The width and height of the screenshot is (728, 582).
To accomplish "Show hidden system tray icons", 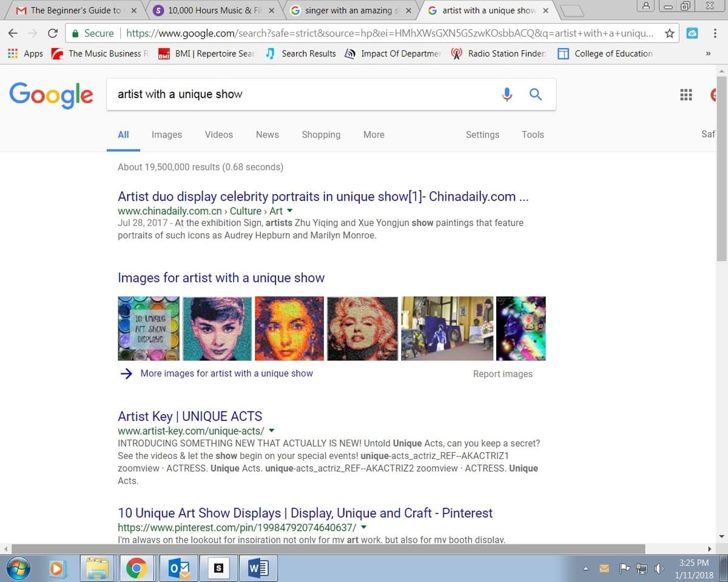I will [586, 569].
